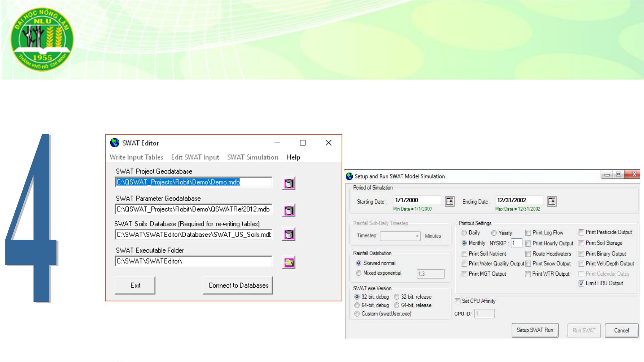Click the SWAT Editor globe window icon

click(115, 143)
